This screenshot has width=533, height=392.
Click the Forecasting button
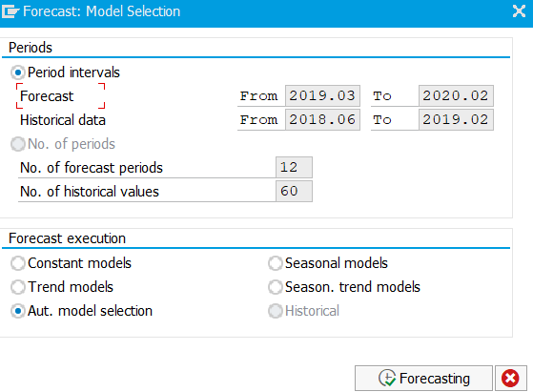pos(423,378)
